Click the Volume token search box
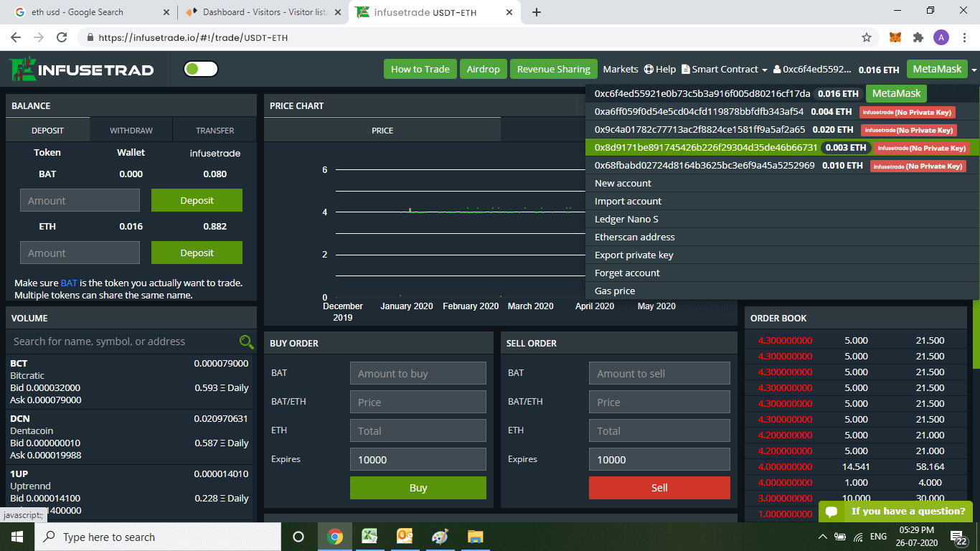The height and width of the screenshot is (551, 980). (x=123, y=342)
